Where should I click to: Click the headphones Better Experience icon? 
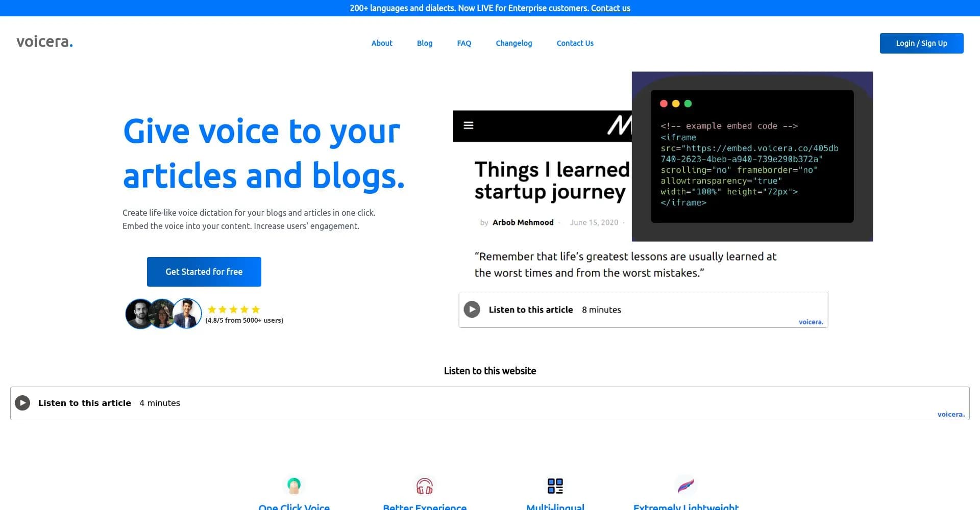(x=424, y=486)
